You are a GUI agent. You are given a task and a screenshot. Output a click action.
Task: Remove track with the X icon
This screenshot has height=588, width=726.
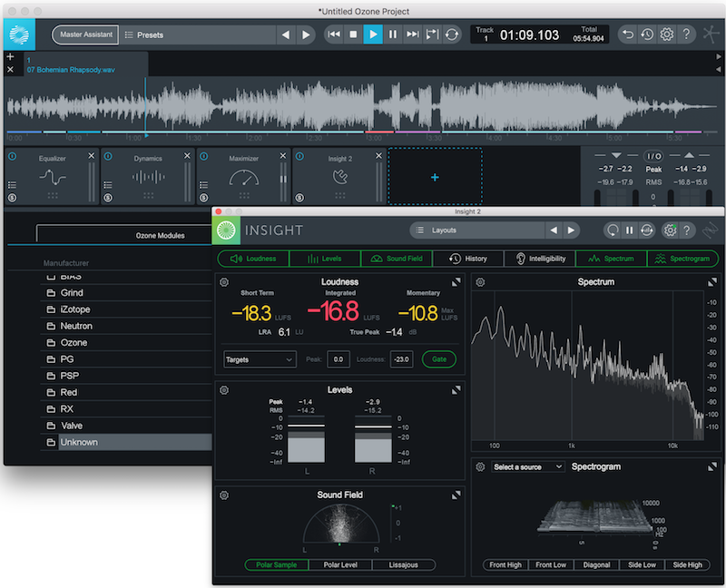[10, 70]
